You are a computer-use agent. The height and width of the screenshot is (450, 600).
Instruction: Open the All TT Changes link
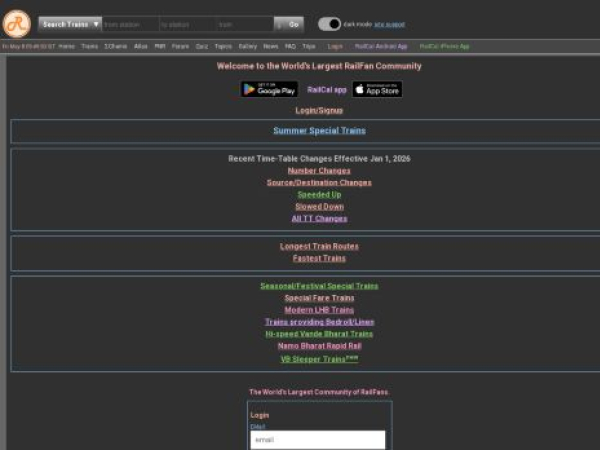(319, 218)
